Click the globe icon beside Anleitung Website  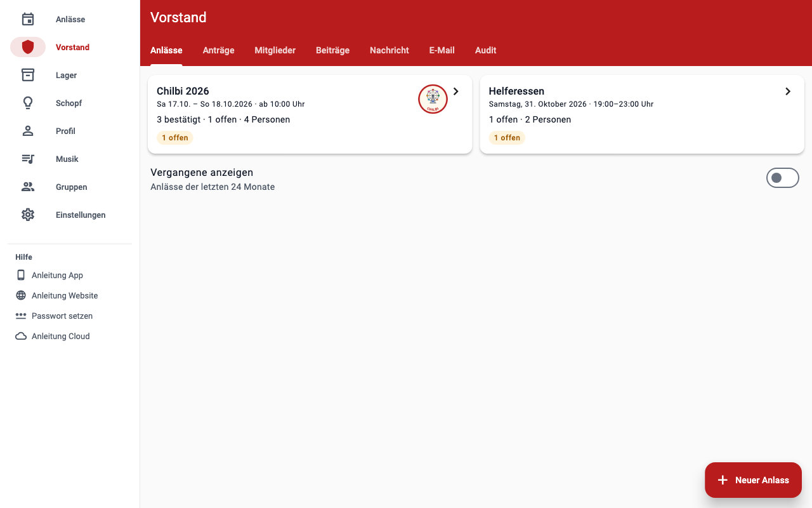pos(21,295)
